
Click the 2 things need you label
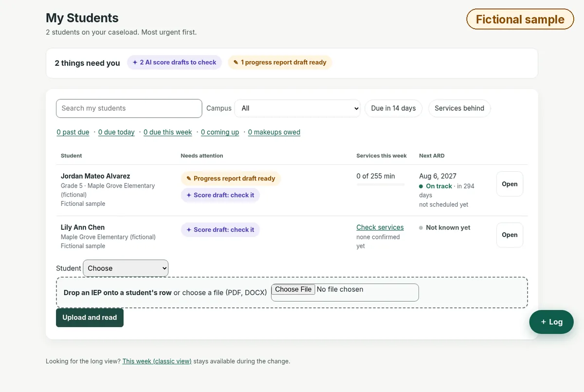[x=87, y=63]
